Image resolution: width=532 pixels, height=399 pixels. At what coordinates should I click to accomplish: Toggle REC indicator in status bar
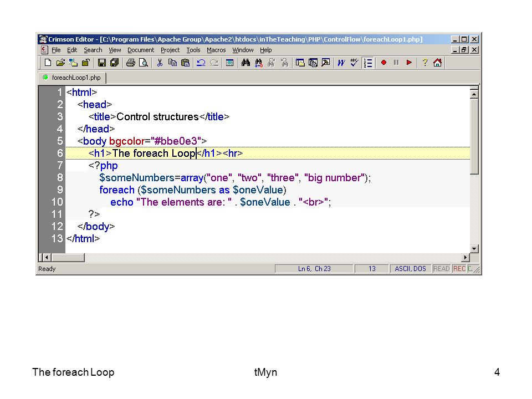tap(459, 269)
